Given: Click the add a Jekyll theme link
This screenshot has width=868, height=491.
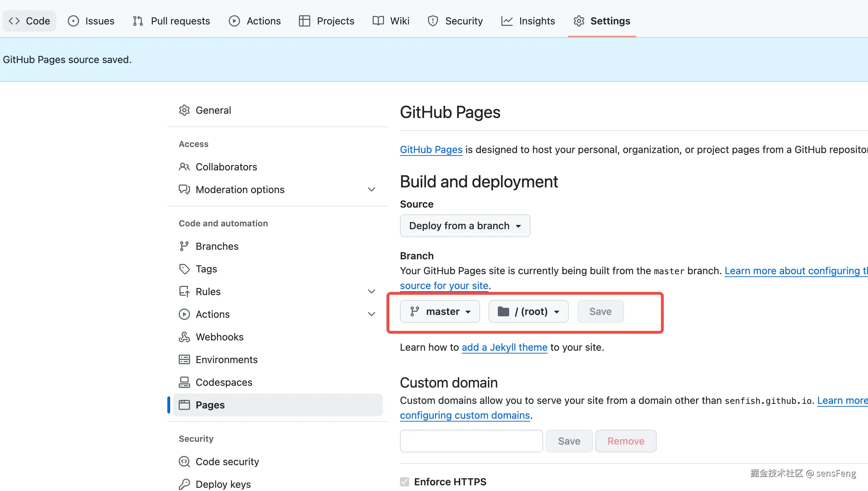Looking at the screenshot, I should tap(504, 347).
